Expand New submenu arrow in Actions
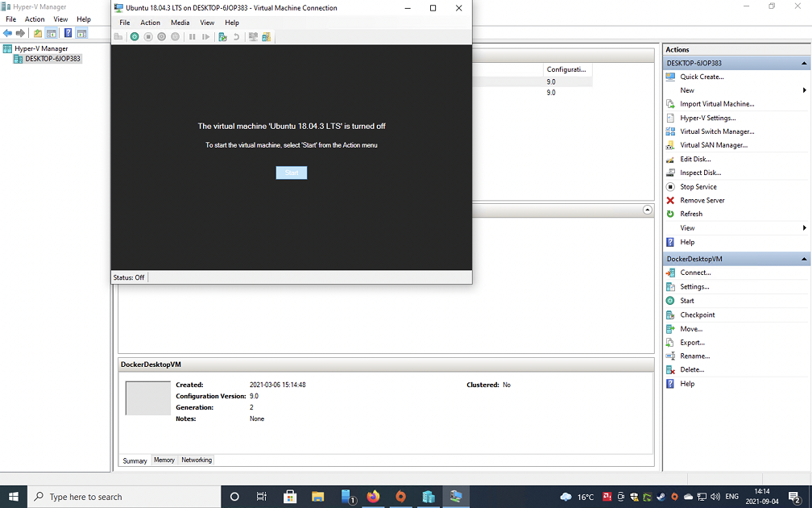The height and width of the screenshot is (508, 812). [804, 90]
